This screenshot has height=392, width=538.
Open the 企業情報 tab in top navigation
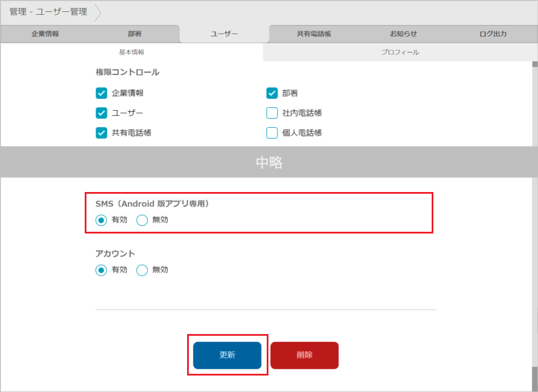[x=45, y=34]
